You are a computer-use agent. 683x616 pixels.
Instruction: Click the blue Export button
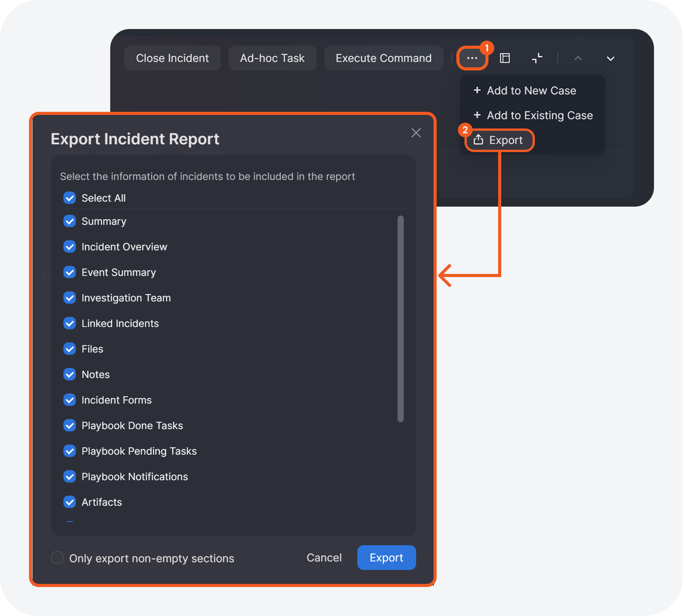386,558
